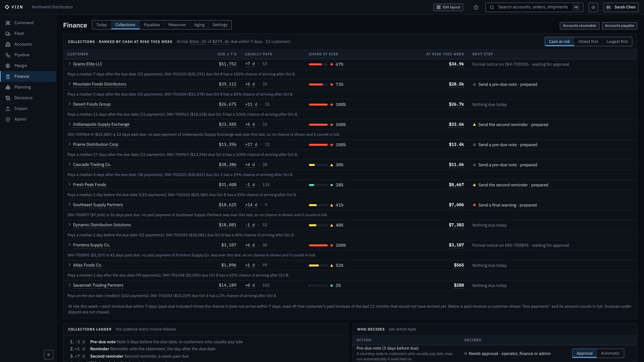Open the Indianapolis Supply Exchange customer link
The height and width of the screenshot is (362, 644).
coord(101,124)
